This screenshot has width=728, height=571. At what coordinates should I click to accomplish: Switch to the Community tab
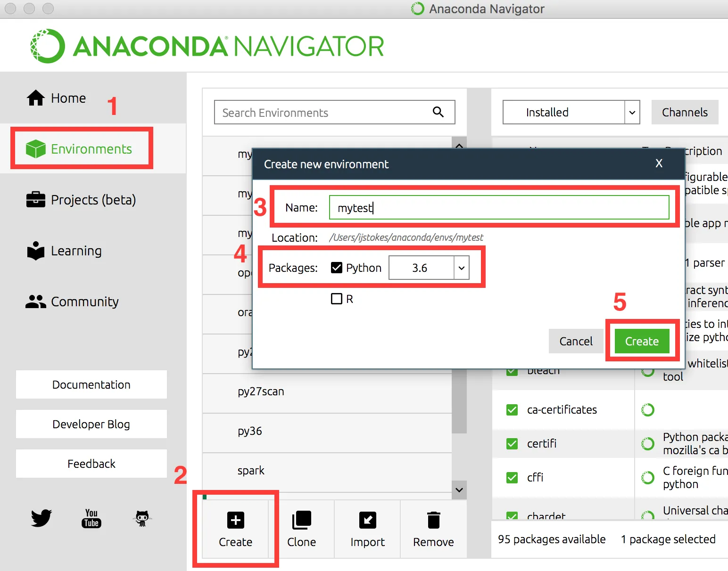[73, 302]
